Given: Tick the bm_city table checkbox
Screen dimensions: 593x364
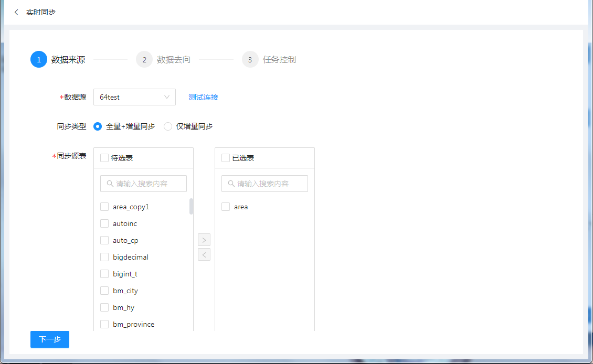Looking at the screenshot, I should (x=104, y=291).
